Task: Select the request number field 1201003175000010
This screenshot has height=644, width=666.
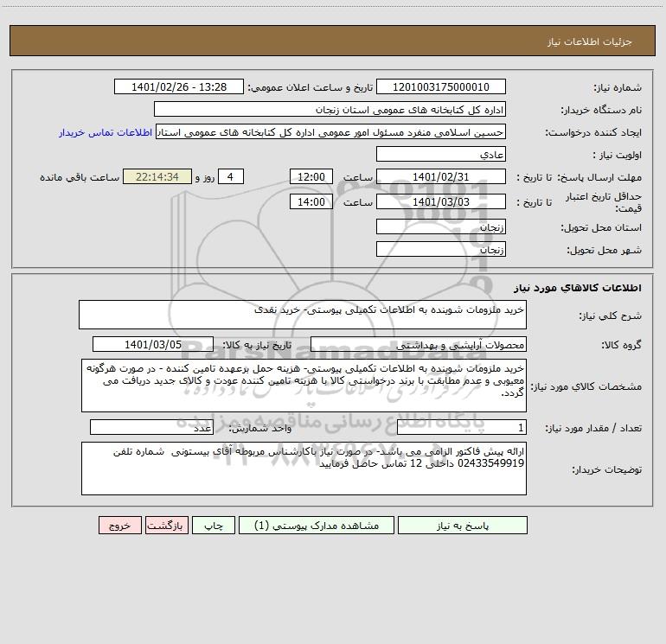Action: tap(441, 86)
